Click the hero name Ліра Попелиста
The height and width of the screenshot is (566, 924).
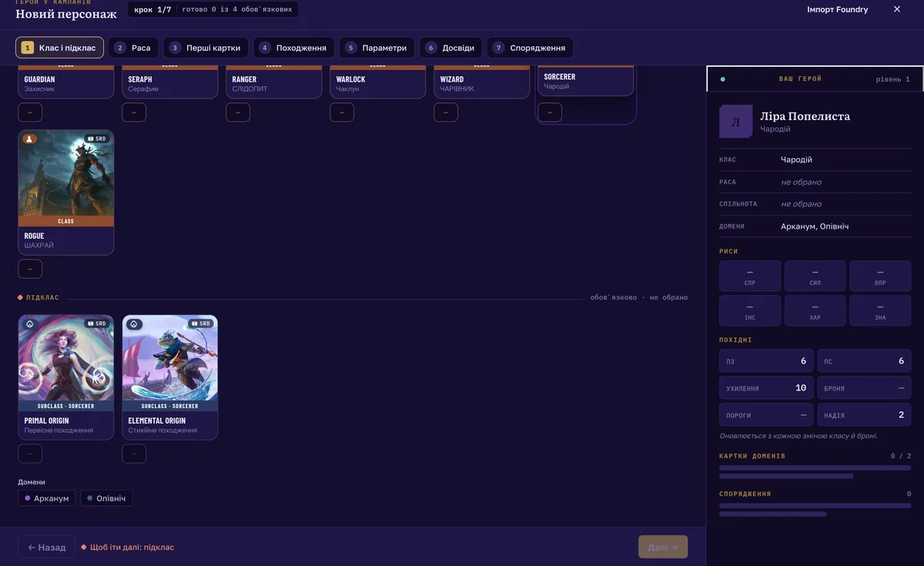[x=805, y=116]
